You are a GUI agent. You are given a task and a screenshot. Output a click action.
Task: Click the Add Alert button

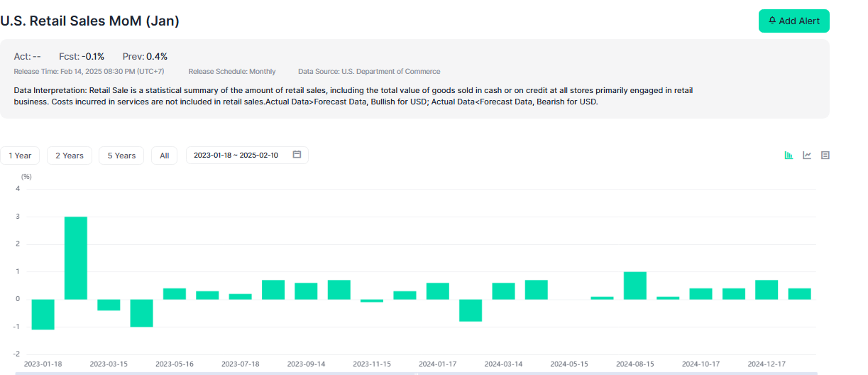click(793, 21)
